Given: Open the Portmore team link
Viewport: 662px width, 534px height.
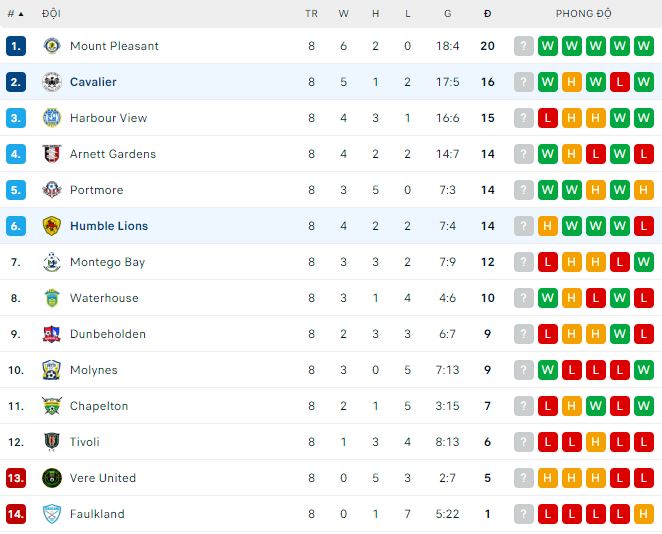Looking at the screenshot, I should pyautogui.click(x=96, y=190).
